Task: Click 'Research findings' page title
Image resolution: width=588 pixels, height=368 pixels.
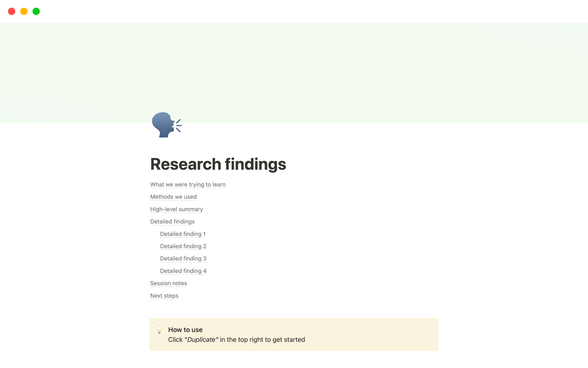Action: coord(218,164)
